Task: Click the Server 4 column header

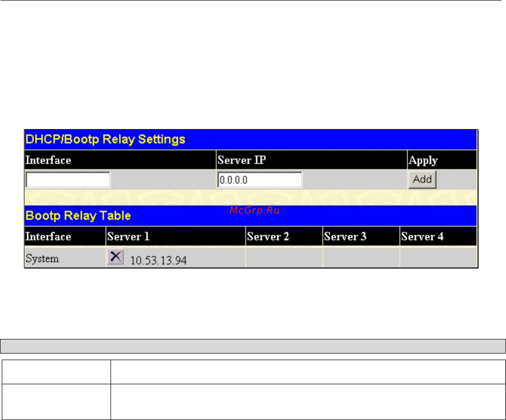Action: 438,236
